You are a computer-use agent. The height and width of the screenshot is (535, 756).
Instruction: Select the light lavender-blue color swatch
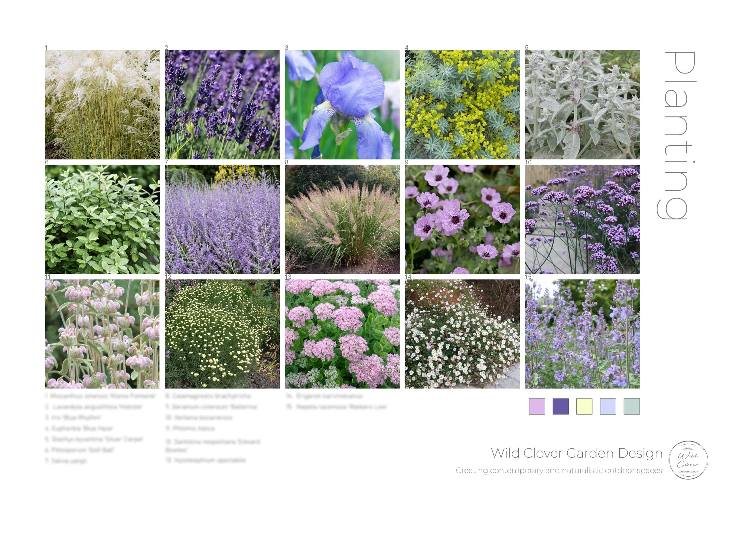(608, 406)
